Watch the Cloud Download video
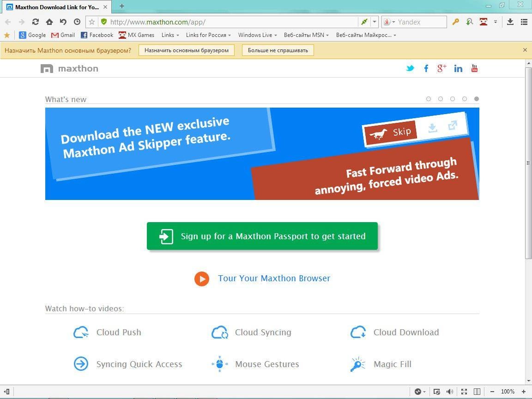532x399 pixels. tap(394, 332)
